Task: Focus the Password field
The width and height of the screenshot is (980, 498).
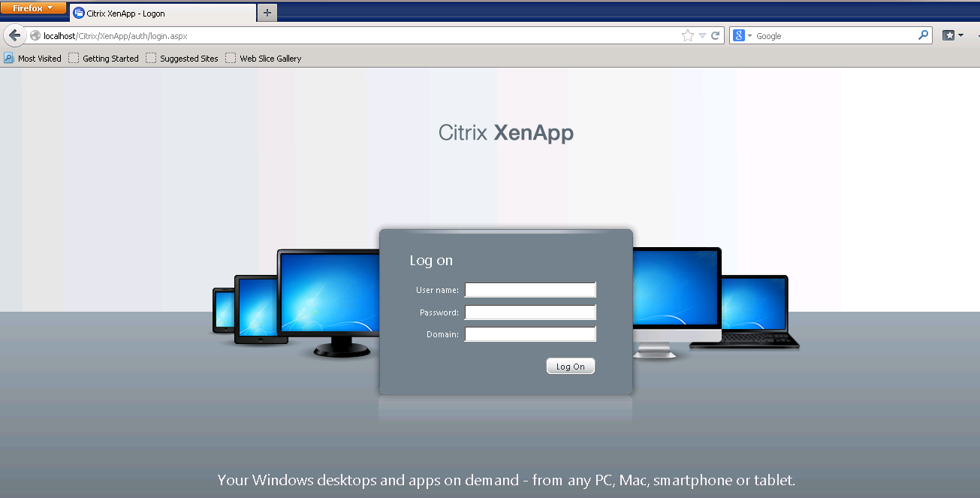Action: tap(530, 312)
